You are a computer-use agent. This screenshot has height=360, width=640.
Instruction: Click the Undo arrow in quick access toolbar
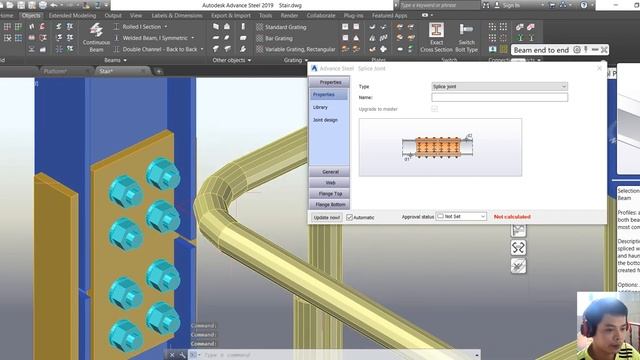click(x=54, y=5)
